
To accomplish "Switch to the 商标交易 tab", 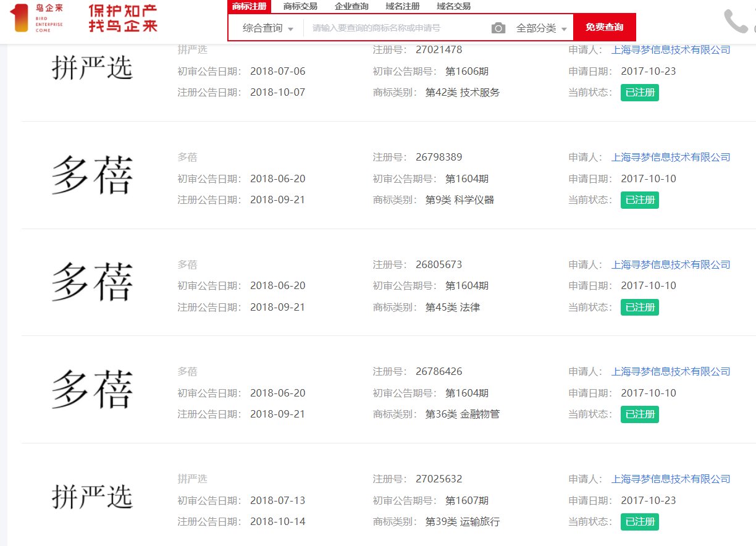I will 300,6.
